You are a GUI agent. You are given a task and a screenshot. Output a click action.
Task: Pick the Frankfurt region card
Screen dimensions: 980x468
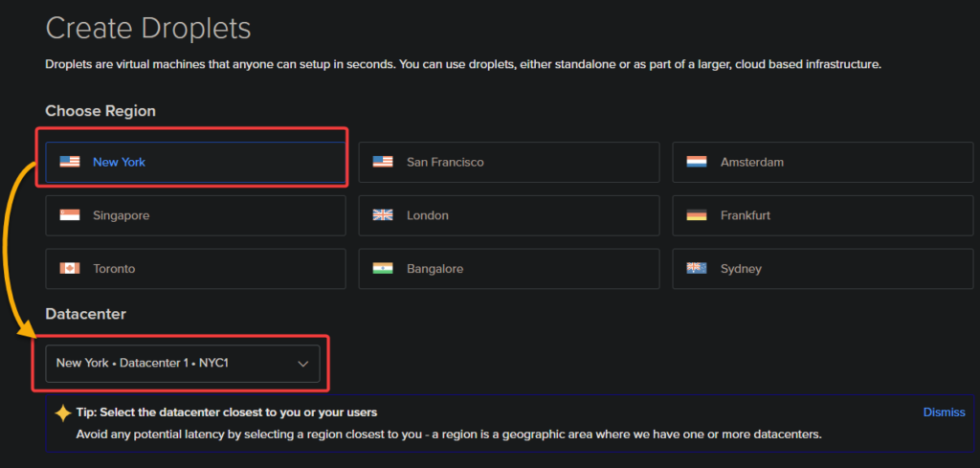pyautogui.click(x=822, y=215)
